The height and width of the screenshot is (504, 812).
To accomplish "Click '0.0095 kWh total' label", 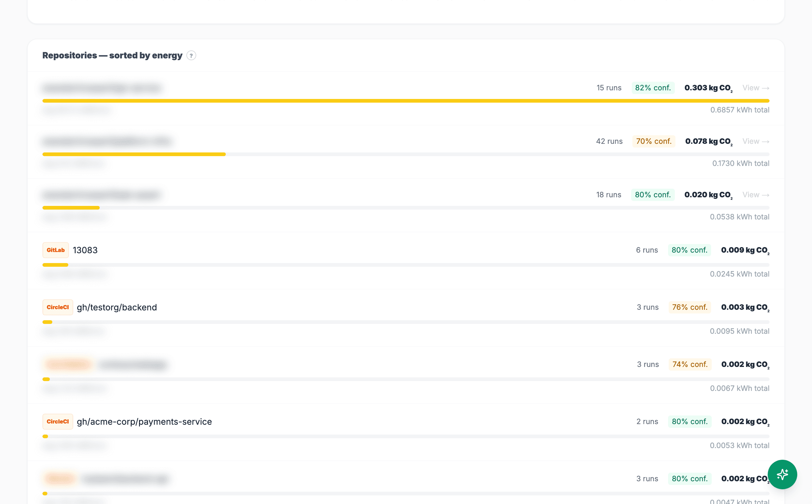I will point(740,331).
